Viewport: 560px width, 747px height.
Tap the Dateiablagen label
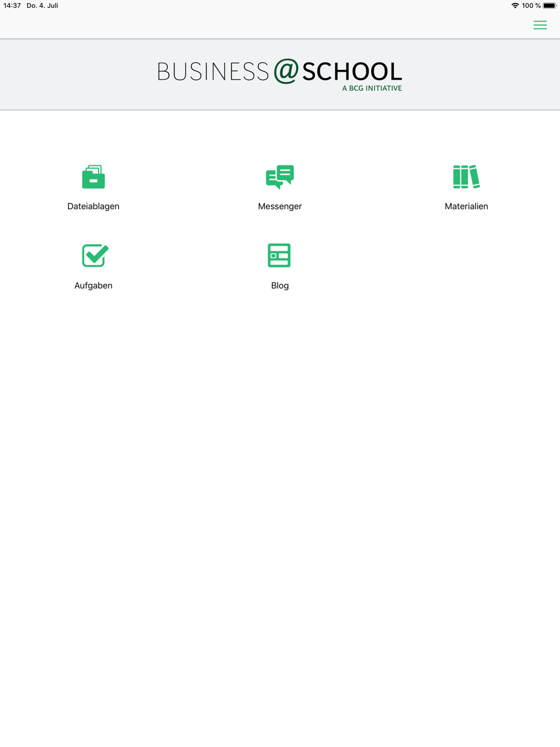click(x=94, y=206)
